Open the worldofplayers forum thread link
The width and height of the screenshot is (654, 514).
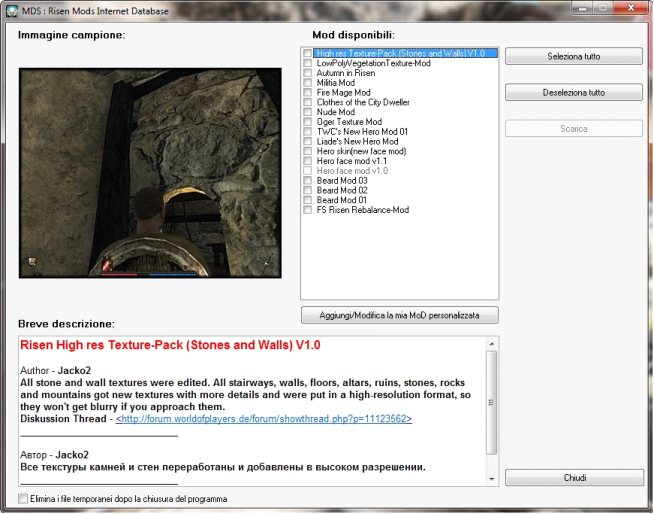pos(264,419)
